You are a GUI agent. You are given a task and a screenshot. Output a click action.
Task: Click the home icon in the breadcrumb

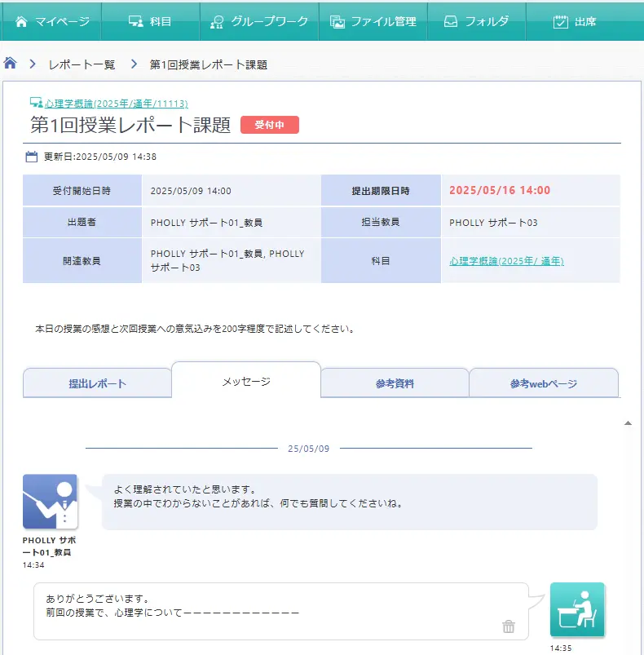[x=11, y=64]
